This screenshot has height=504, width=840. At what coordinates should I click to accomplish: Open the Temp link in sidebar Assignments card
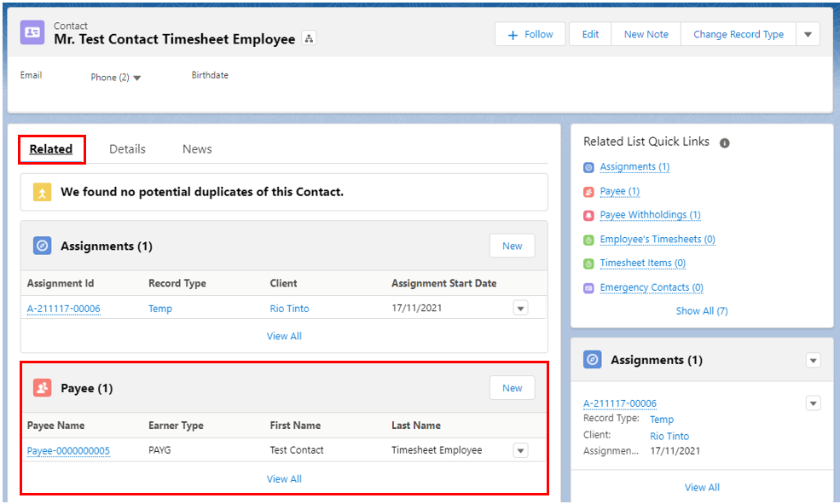coord(662,420)
